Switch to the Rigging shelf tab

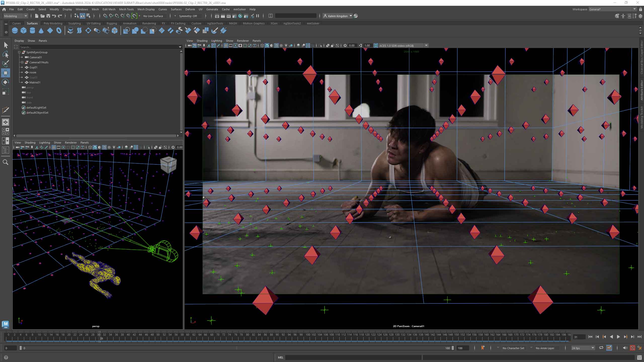[x=111, y=23]
